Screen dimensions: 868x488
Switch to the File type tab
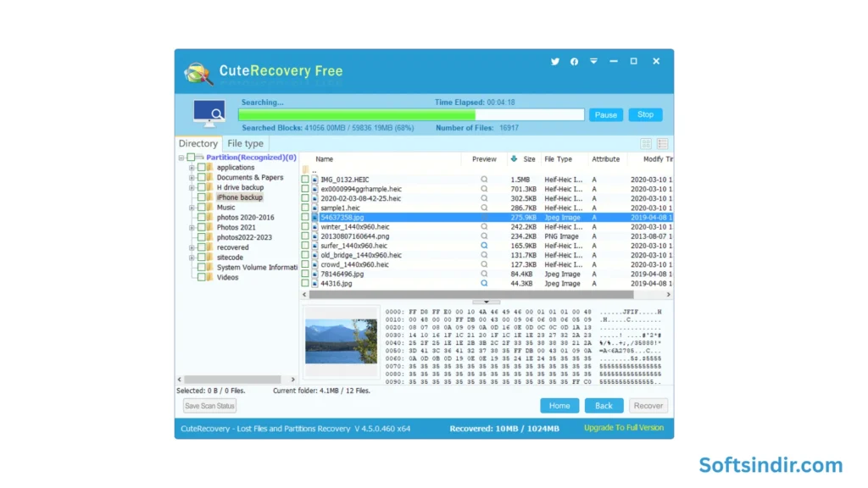pyautogui.click(x=245, y=144)
